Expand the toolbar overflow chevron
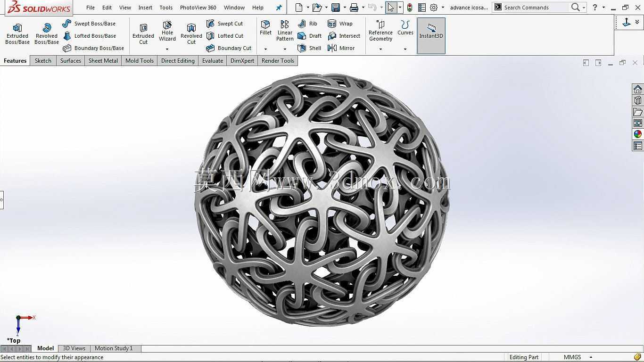This screenshot has height=362, width=644. 637,22
